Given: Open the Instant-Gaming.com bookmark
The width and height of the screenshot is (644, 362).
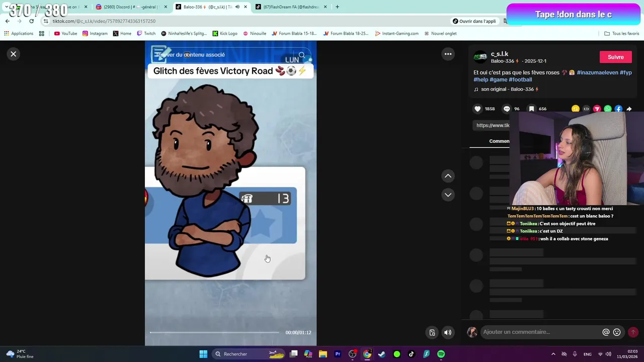Looking at the screenshot, I should 396,34.
